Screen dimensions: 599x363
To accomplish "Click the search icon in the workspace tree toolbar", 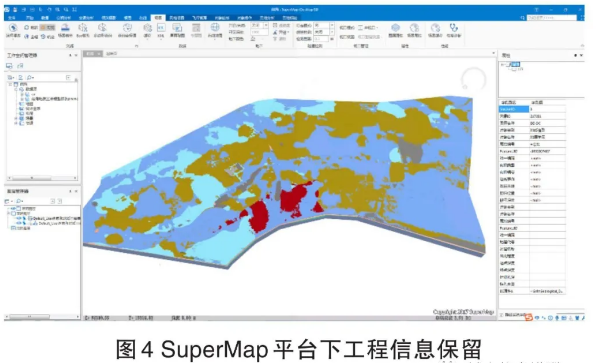I will (x=30, y=78).
